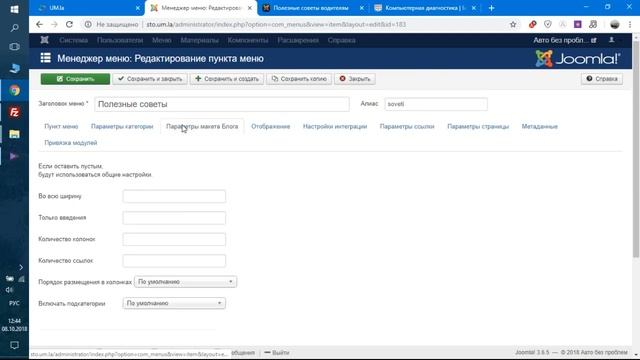640x360 pixels.
Task: Go back with browser back arrow
Action: pyautogui.click(x=39, y=24)
